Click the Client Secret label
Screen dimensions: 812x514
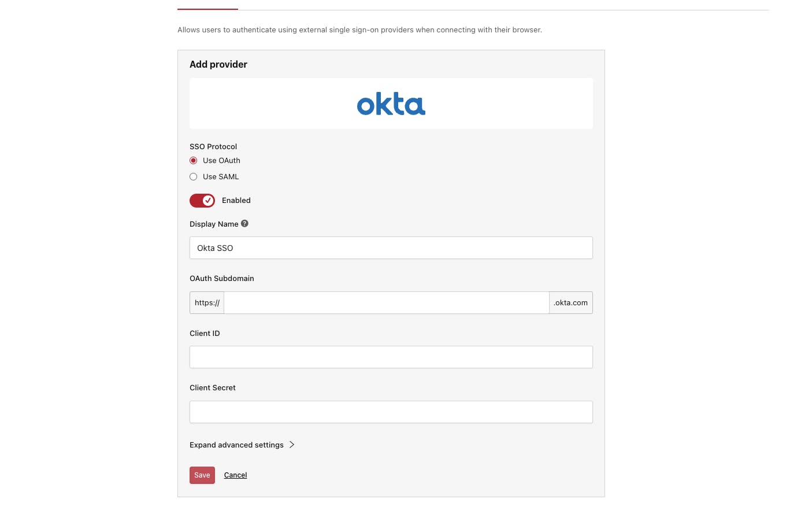tap(213, 388)
